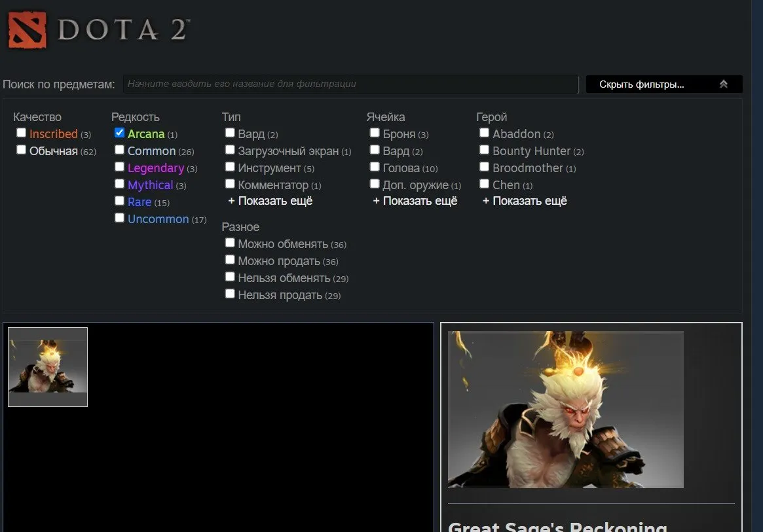
Task: Tick the Broodmother hero checkbox
Action: tap(484, 167)
